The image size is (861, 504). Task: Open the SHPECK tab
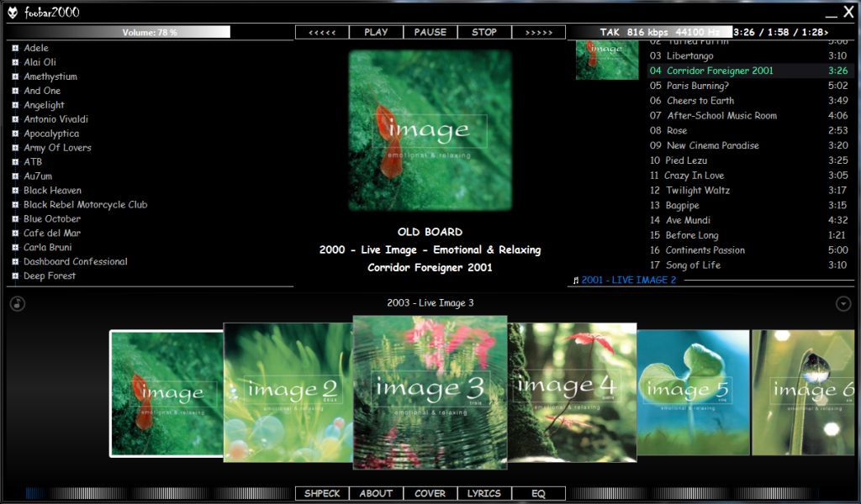click(x=322, y=494)
